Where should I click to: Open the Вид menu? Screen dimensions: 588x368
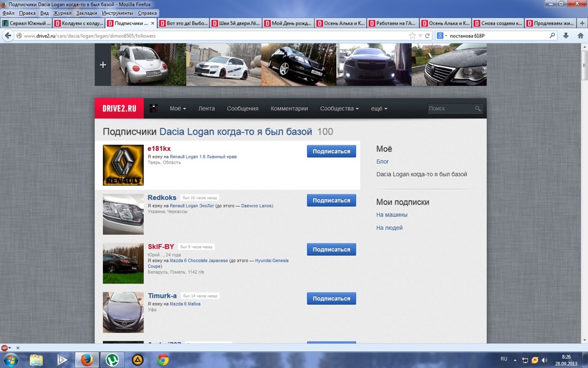click(x=44, y=13)
